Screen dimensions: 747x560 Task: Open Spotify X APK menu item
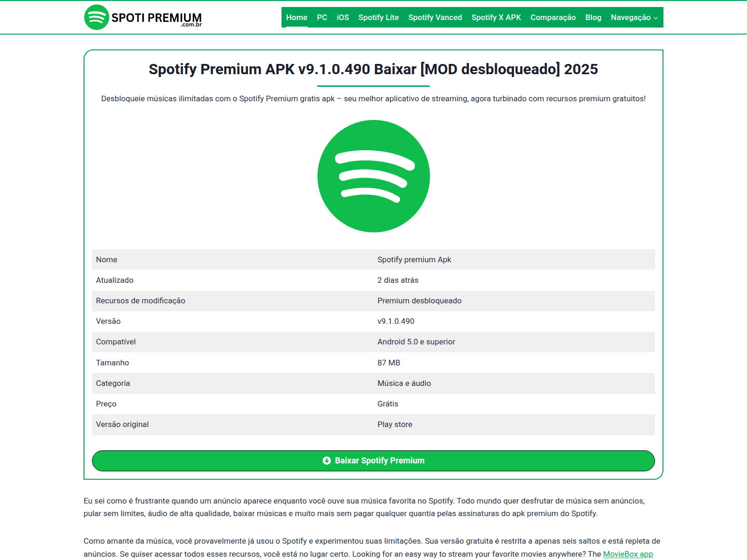496,17
